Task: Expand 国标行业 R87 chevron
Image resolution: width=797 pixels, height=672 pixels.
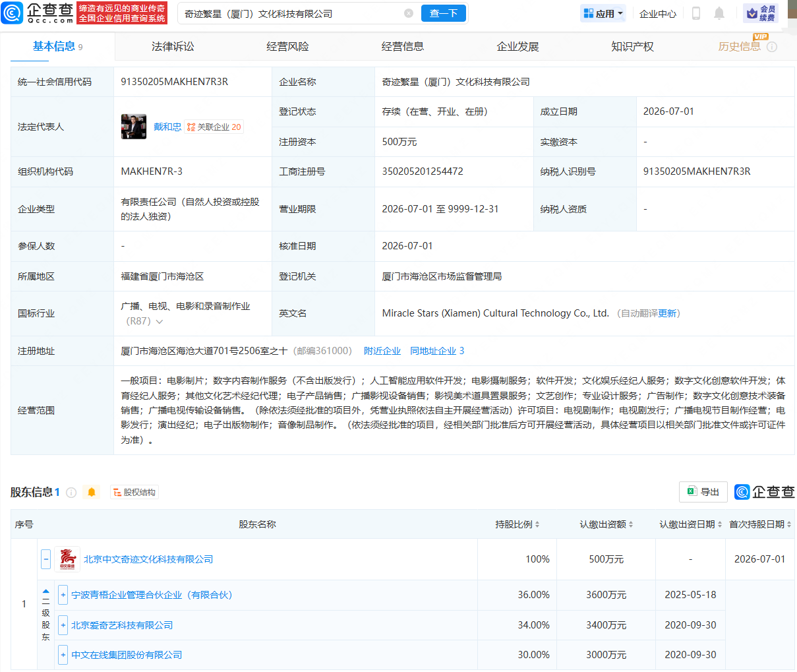Action: pyautogui.click(x=160, y=322)
